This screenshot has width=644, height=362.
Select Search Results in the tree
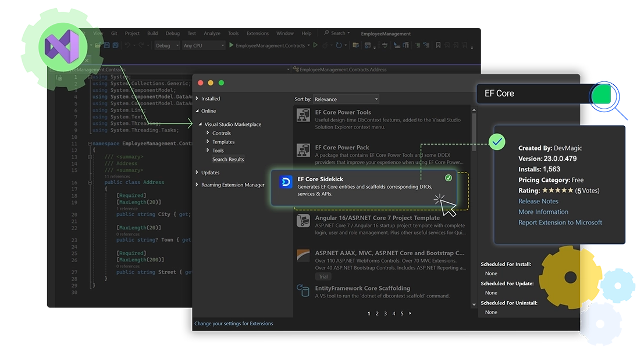pyautogui.click(x=228, y=159)
